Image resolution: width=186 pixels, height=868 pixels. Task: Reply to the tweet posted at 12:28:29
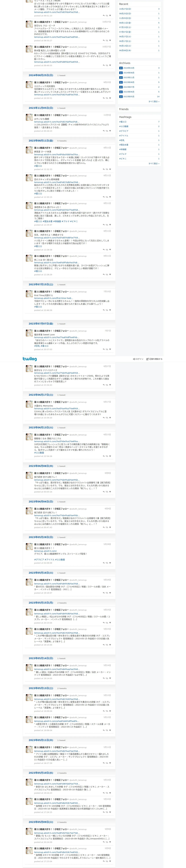(104, 275)
